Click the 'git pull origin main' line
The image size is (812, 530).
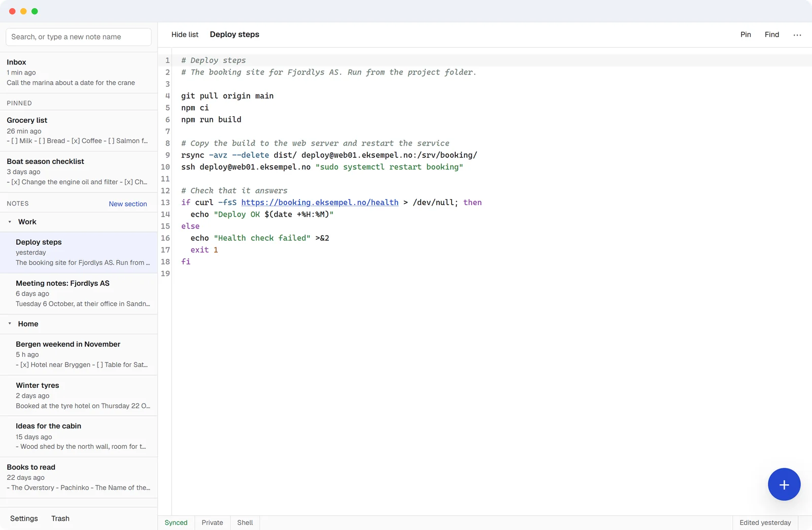tap(227, 96)
